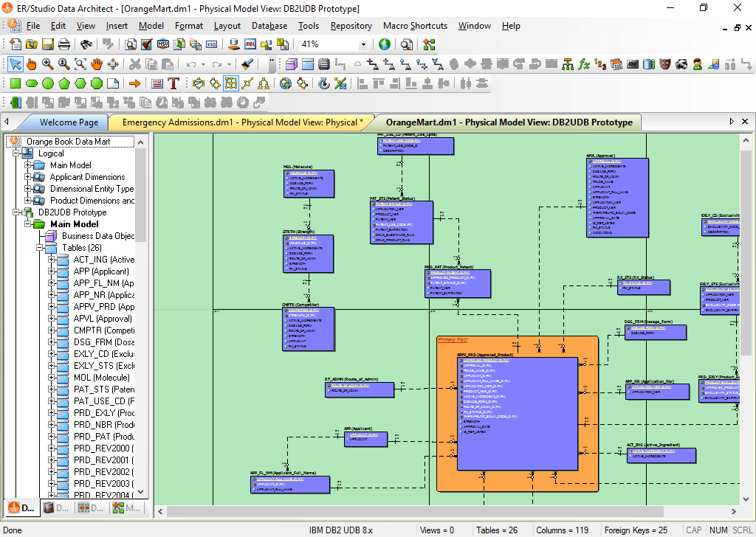756x537 pixels.
Task: Click the green fx functions icon
Action: coord(584,64)
